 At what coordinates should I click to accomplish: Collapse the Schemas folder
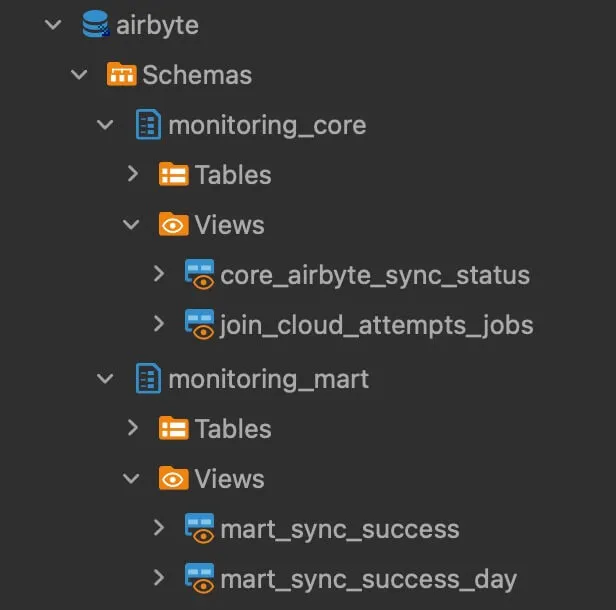tap(79, 74)
